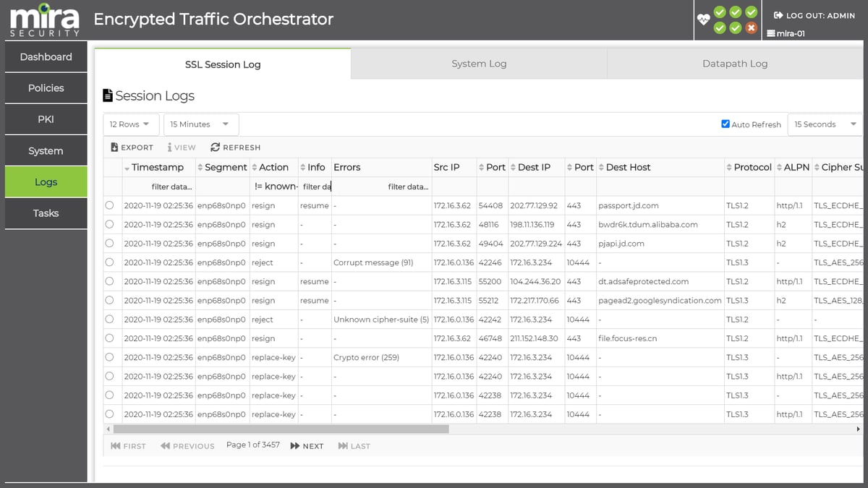868x488 pixels.
Task: Click the View info icon
Action: coord(169,147)
